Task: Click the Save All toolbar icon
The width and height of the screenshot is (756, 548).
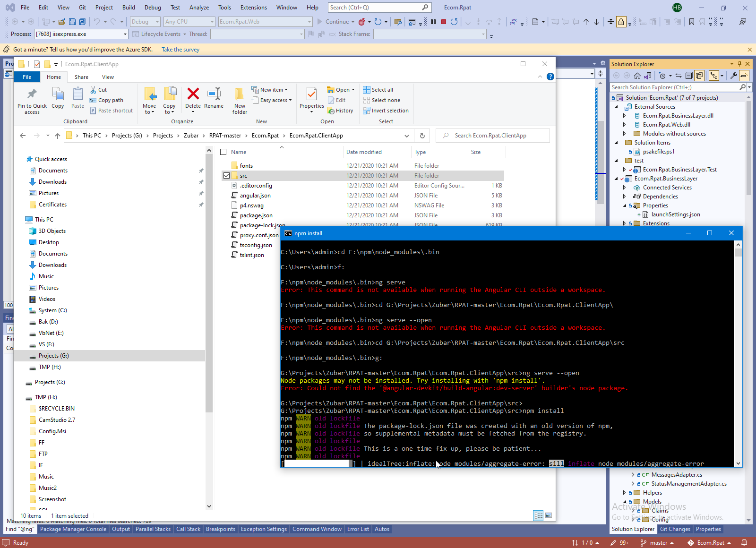Action: [x=82, y=22]
